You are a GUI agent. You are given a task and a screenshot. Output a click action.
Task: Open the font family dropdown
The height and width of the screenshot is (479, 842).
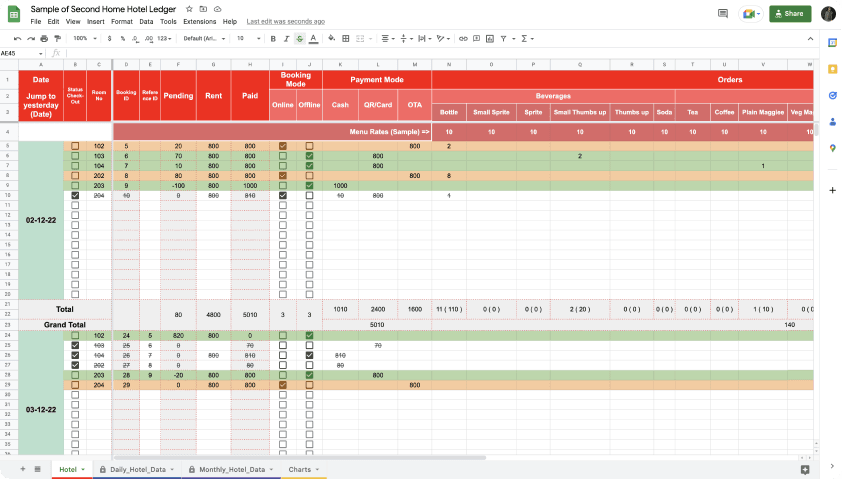point(204,39)
